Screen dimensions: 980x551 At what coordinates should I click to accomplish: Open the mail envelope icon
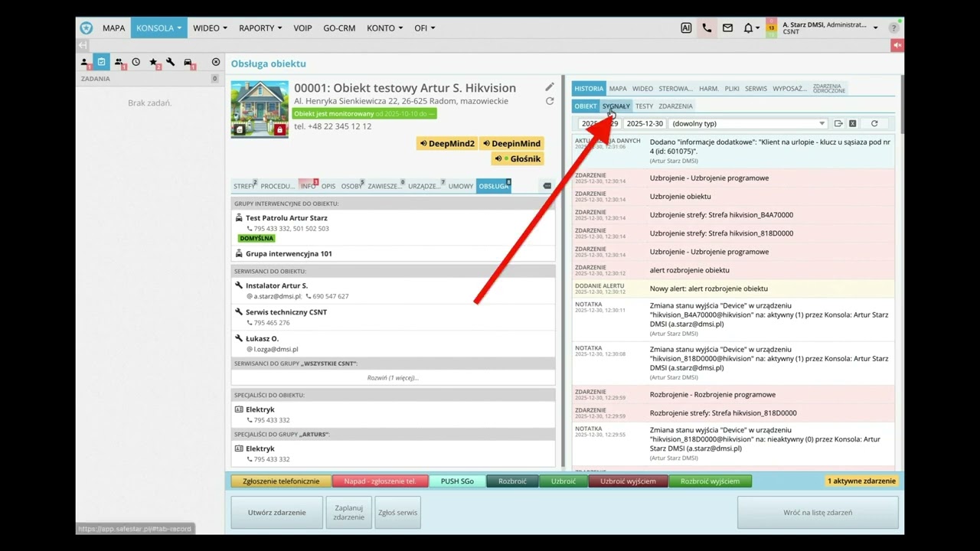point(727,28)
